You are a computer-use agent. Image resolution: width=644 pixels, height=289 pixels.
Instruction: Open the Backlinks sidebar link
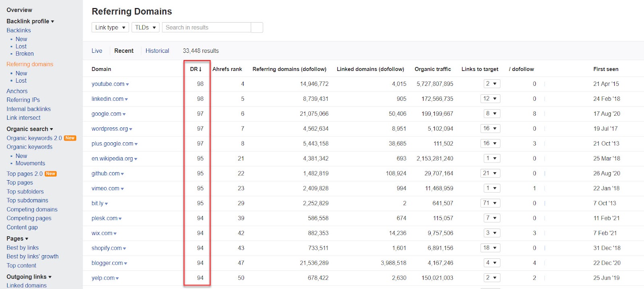click(x=19, y=30)
